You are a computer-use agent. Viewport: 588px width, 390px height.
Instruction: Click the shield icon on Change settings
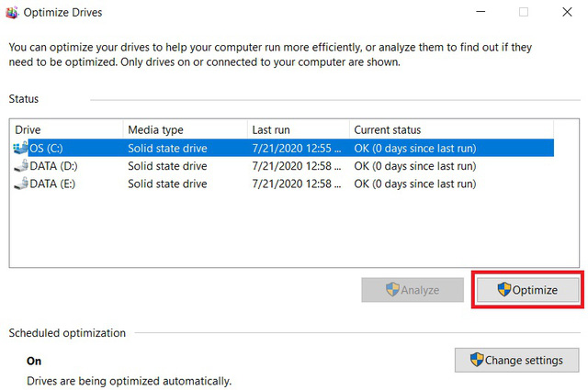[477, 360]
